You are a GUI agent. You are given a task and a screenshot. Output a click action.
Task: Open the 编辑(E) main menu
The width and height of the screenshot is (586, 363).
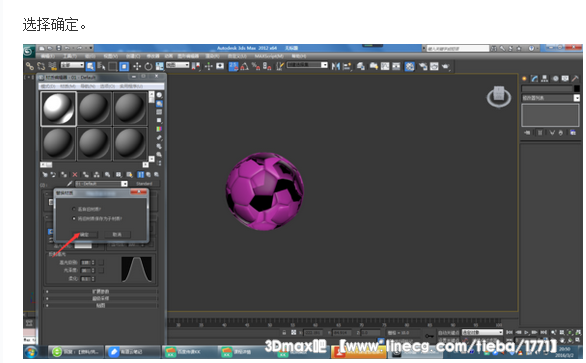click(47, 56)
